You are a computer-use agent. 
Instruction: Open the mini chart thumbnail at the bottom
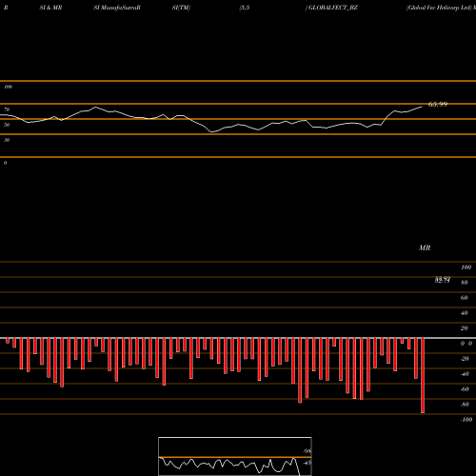(x=235, y=456)
